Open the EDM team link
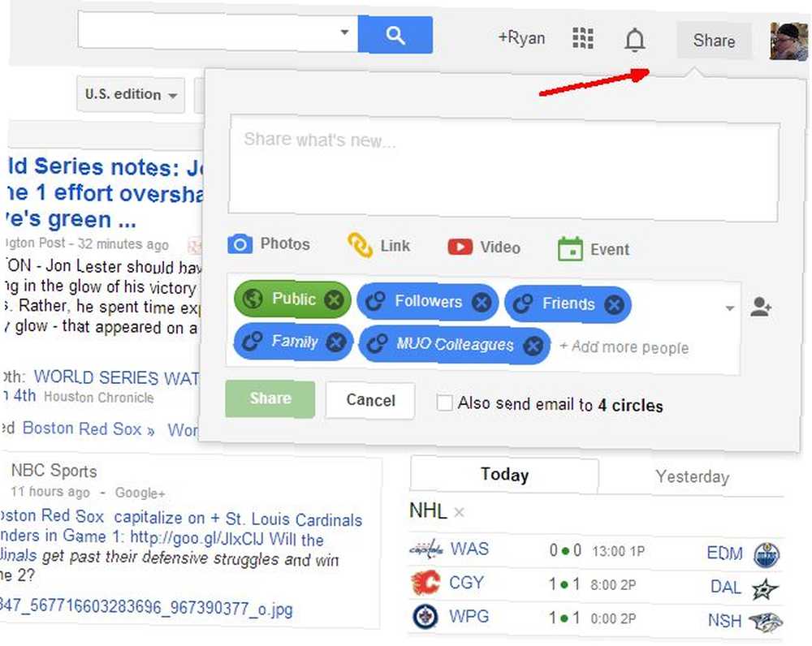This screenshot has height=646, width=812. point(725,553)
